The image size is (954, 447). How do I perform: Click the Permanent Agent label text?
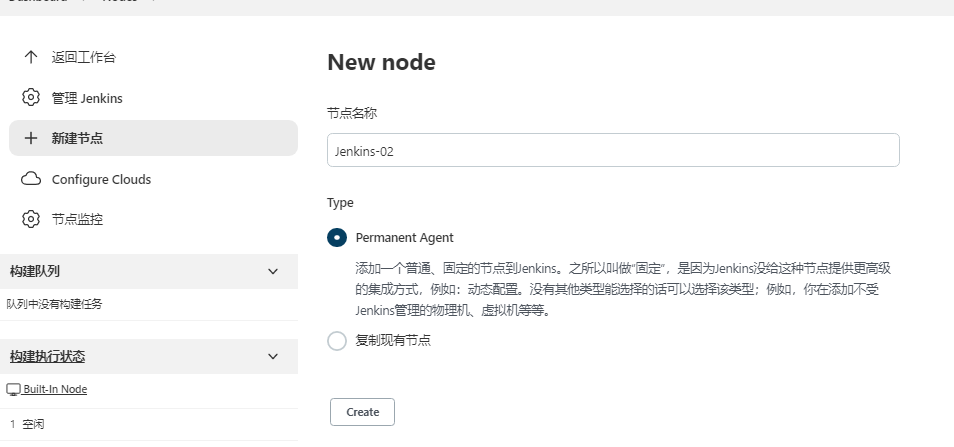405,237
